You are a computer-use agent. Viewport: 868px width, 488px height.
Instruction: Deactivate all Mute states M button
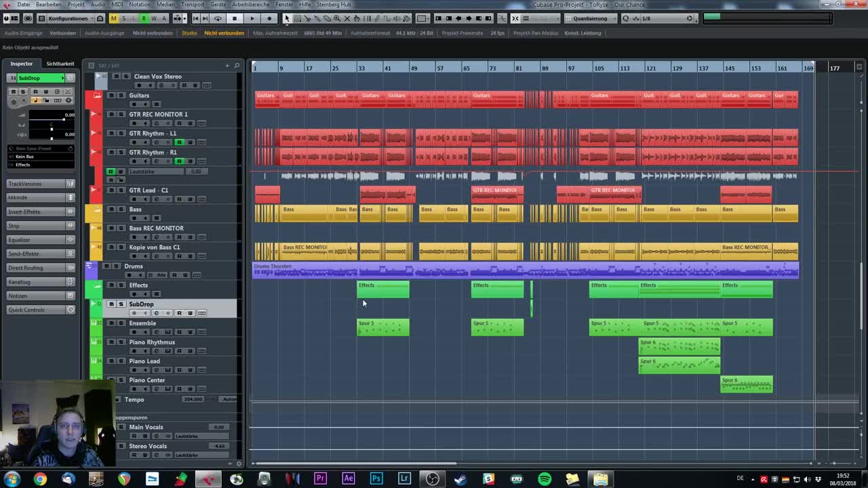tap(113, 18)
